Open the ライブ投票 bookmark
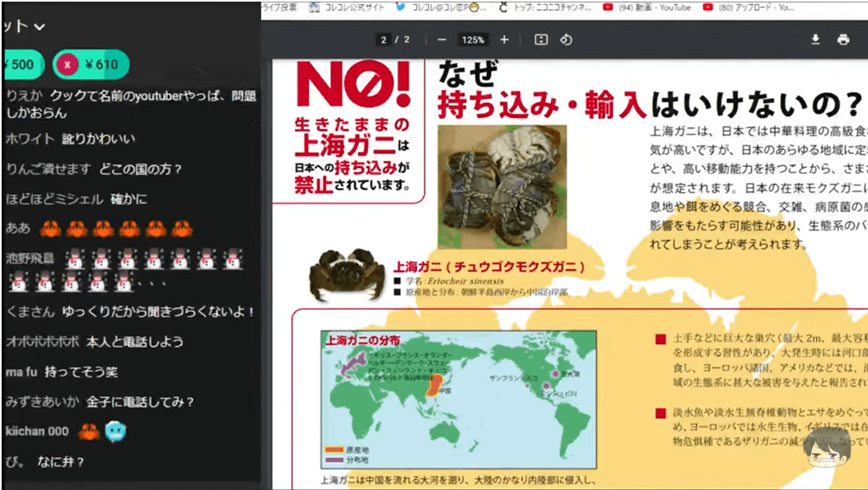 coord(278,7)
